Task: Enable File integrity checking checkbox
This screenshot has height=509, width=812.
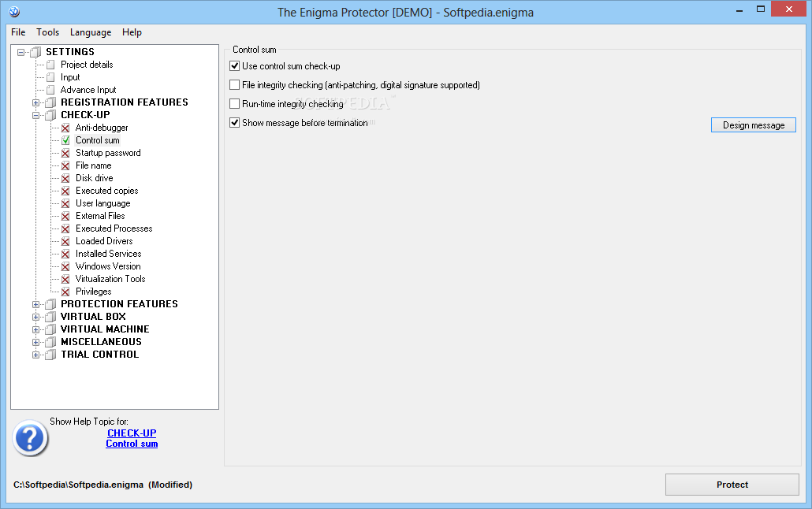Action: tap(235, 85)
